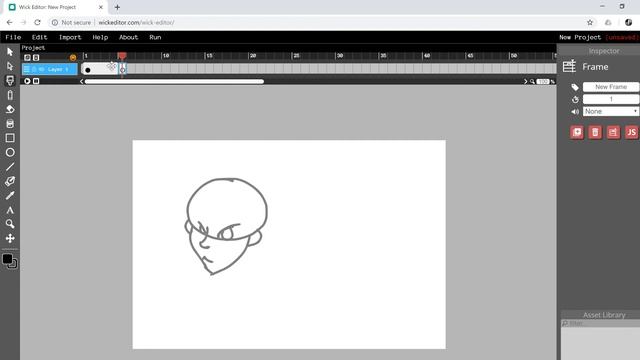Open the About menu
This screenshot has height=360, width=640.
pyautogui.click(x=129, y=37)
